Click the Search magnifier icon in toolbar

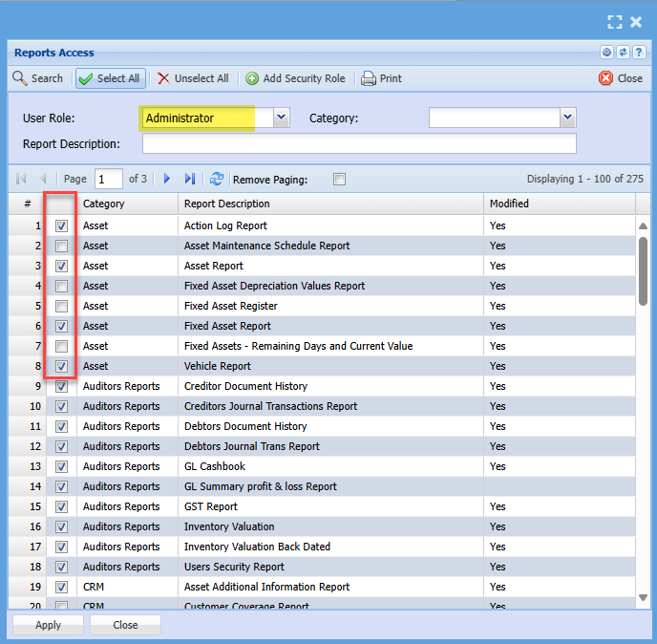point(20,78)
